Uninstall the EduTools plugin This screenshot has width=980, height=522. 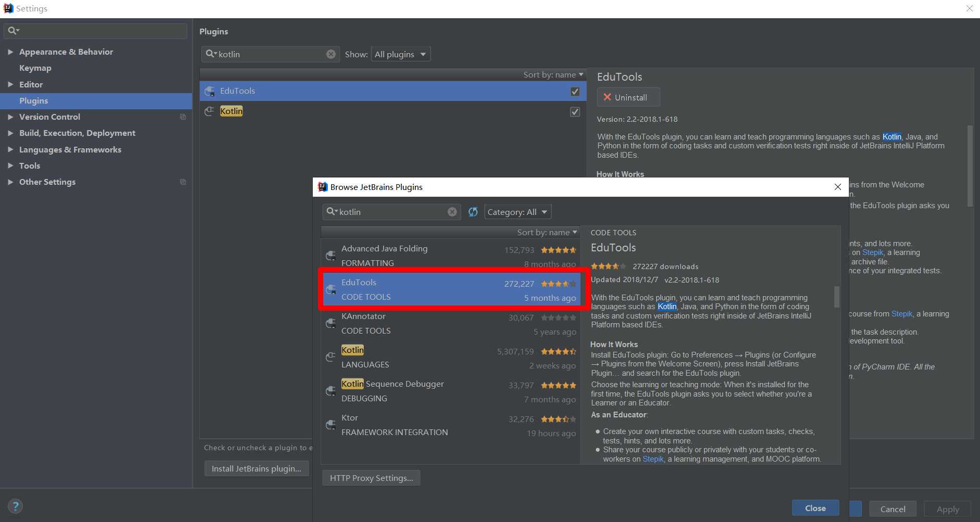(x=628, y=97)
